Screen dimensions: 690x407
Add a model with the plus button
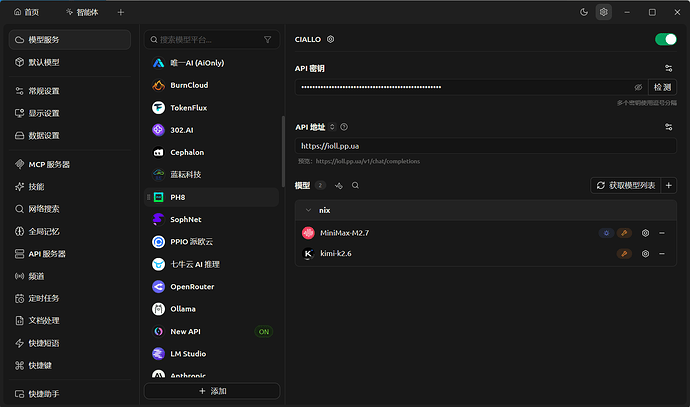coord(668,185)
